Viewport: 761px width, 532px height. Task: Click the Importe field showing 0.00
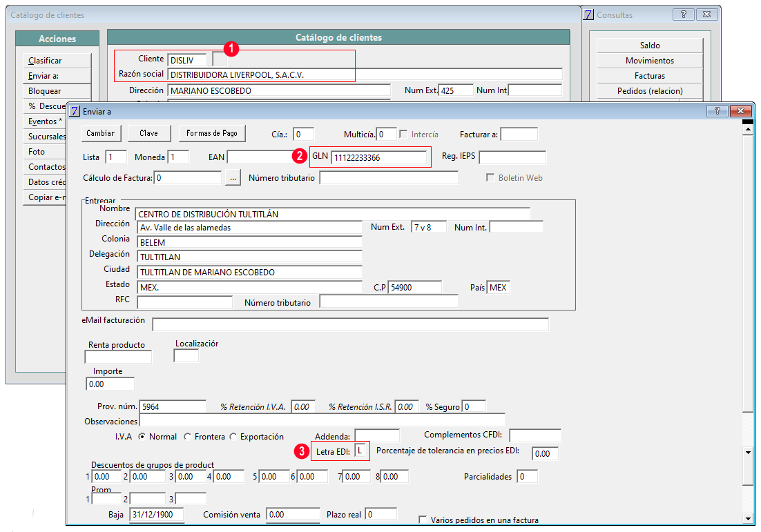(110, 384)
